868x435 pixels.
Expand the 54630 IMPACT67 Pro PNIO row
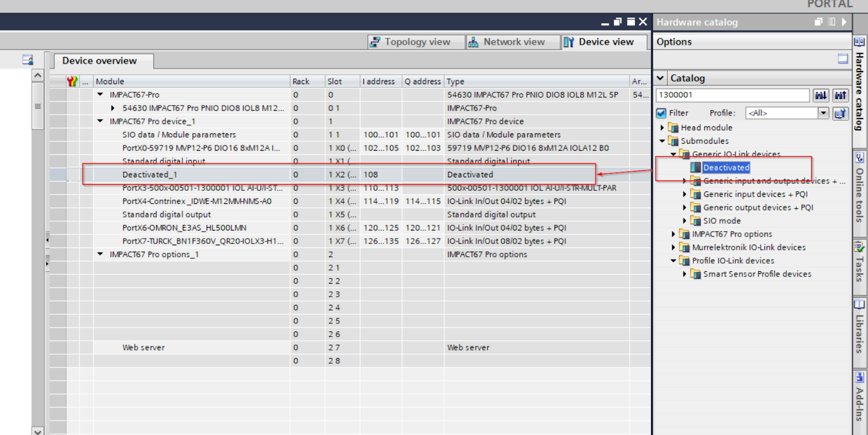(113, 108)
